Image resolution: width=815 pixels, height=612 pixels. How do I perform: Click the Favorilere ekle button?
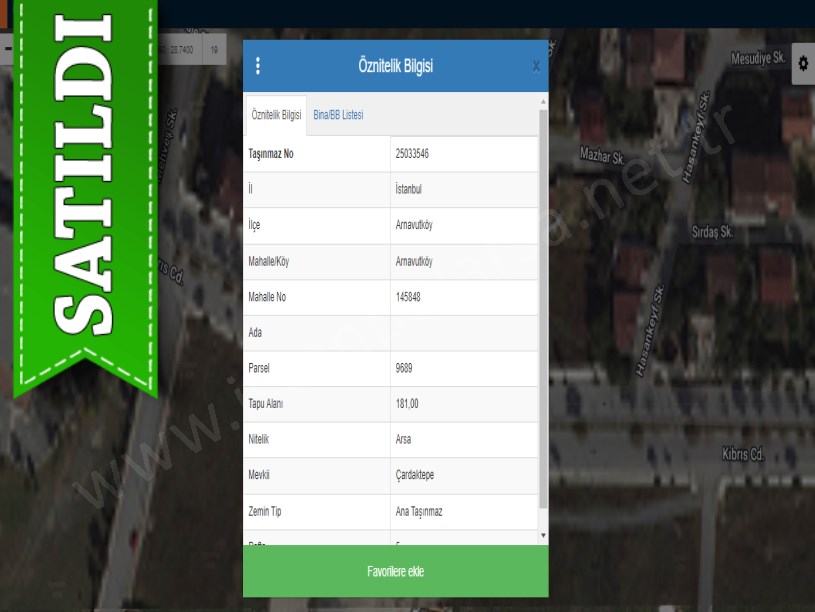[x=395, y=571]
